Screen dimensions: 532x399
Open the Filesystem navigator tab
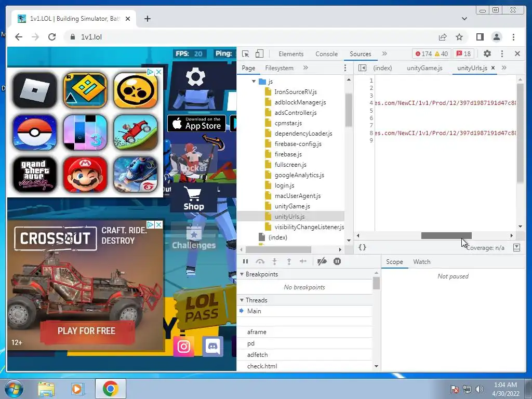click(x=279, y=68)
